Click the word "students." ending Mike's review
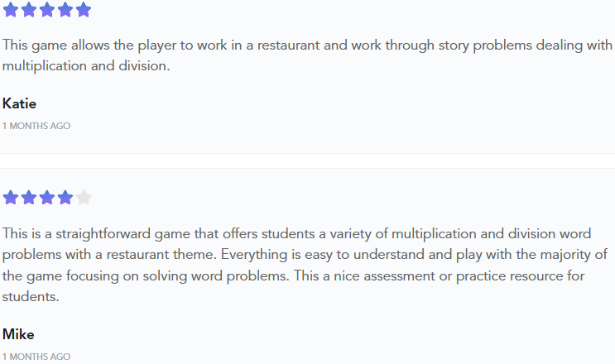The height and width of the screenshot is (364, 615). click(x=31, y=297)
